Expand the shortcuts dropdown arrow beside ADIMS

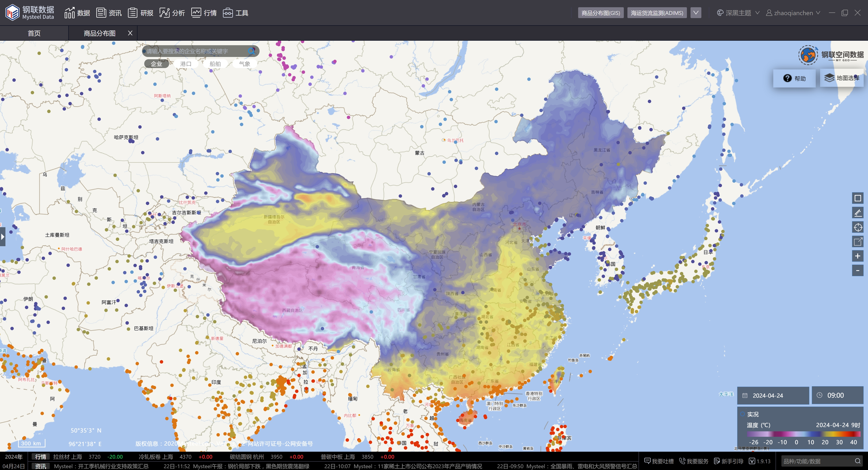(x=696, y=13)
